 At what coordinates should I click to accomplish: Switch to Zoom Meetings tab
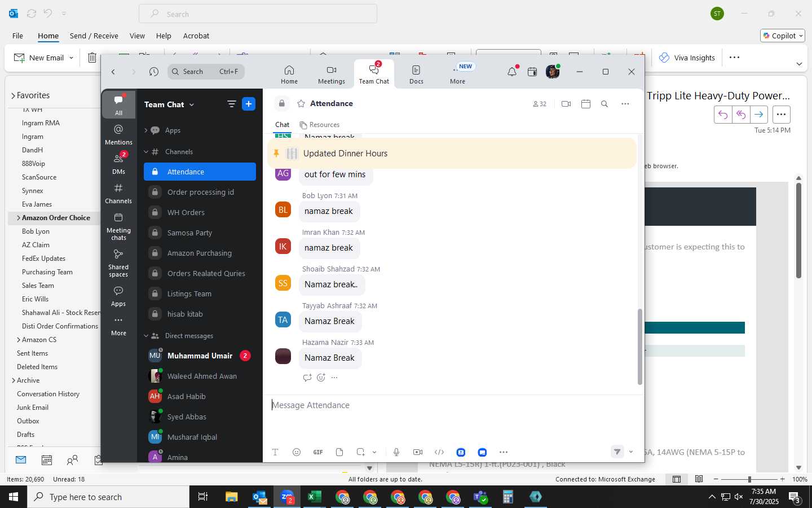click(332, 75)
